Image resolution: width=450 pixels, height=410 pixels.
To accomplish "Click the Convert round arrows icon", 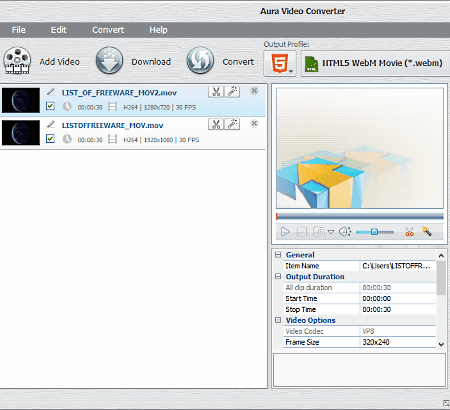I will click(200, 61).
